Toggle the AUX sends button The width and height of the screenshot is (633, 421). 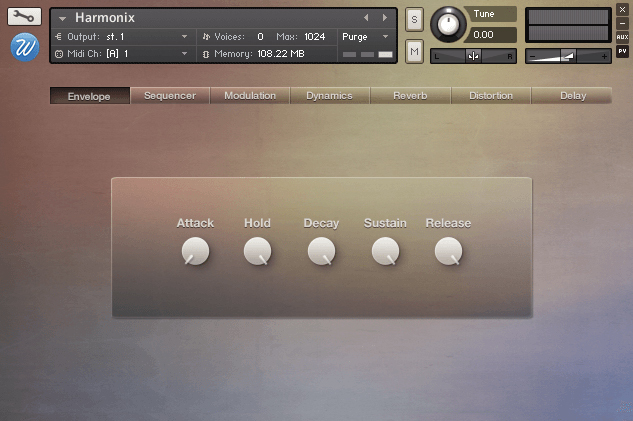622,37
